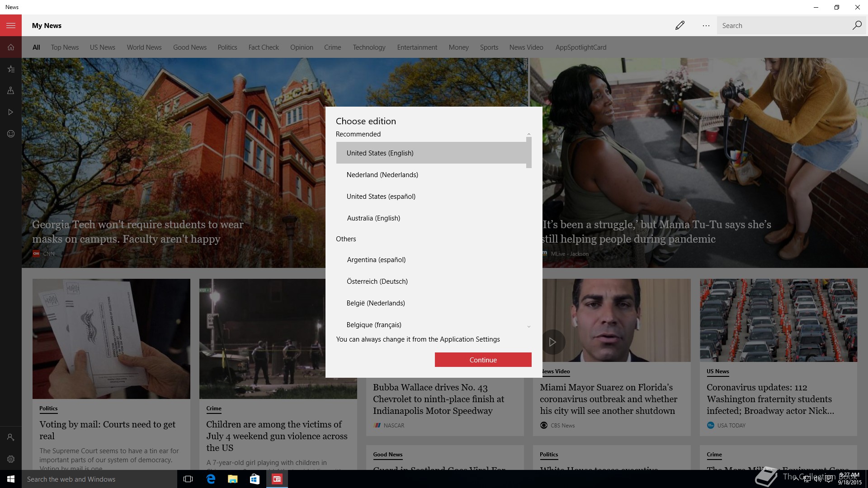Launch Edge browser from taskbar
868x488 pixels.
click(x=210, y=479)
